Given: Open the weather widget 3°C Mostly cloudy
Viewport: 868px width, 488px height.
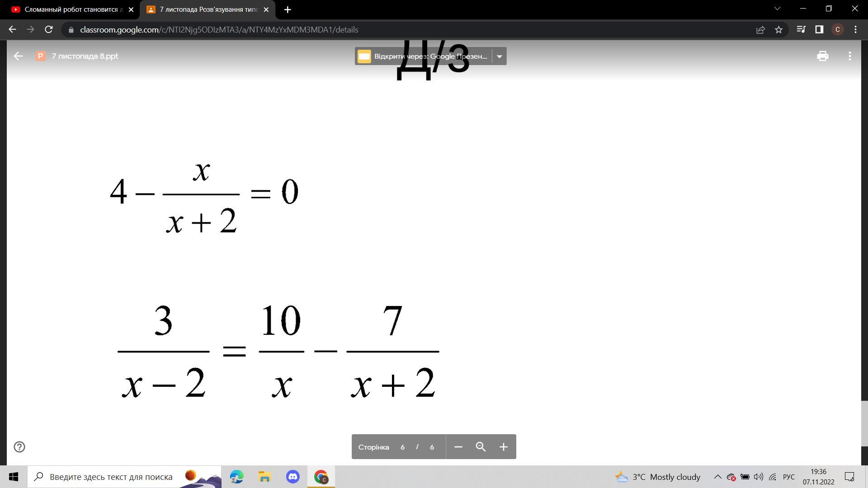Looking at the screenshot, I should 658,477.
